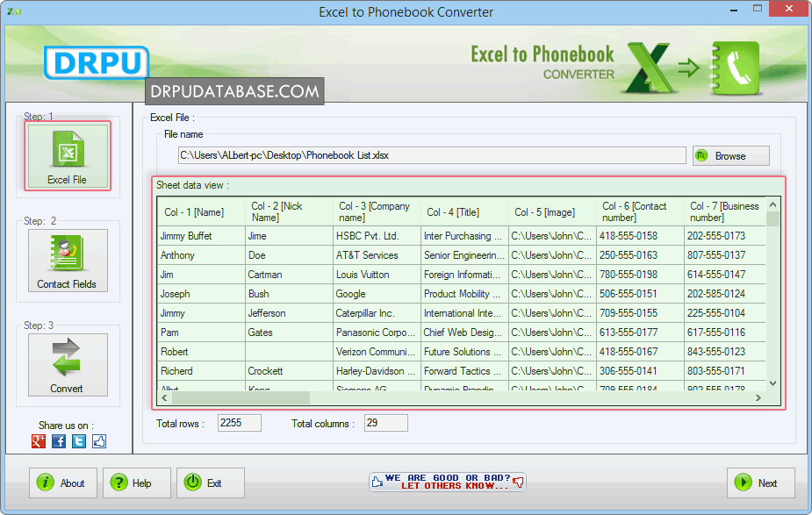Image resolution: width=812 pixels, height=515 pixels.
Task: Click the 'Cartman' nick name cell
Action: click(x=289, y=275)
